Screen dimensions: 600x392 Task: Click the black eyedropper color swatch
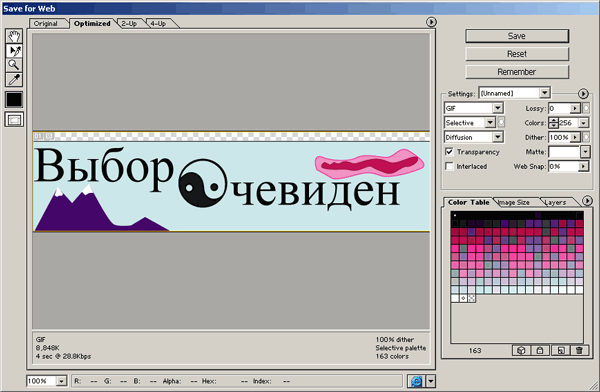[14, 100]
